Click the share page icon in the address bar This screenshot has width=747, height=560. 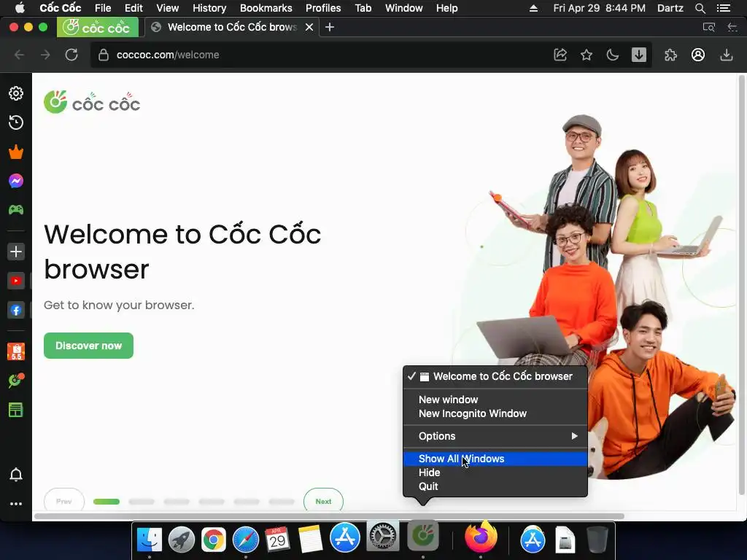tap(560, 55)
